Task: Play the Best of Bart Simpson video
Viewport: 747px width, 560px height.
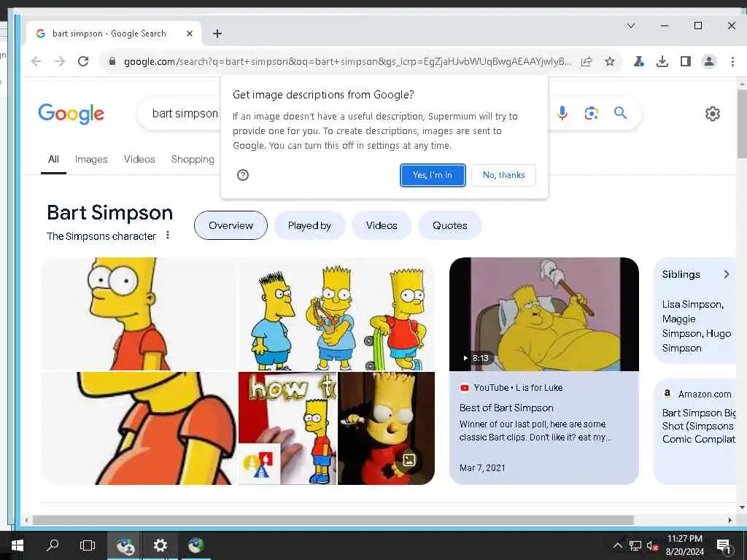Action: pyautogui.click(x=544, y=314)
